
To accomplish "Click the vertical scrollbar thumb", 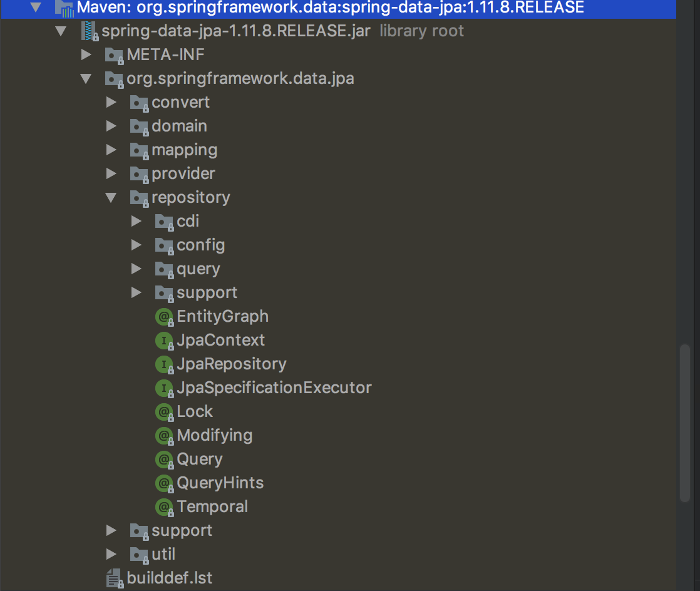I will click(686, 423).
